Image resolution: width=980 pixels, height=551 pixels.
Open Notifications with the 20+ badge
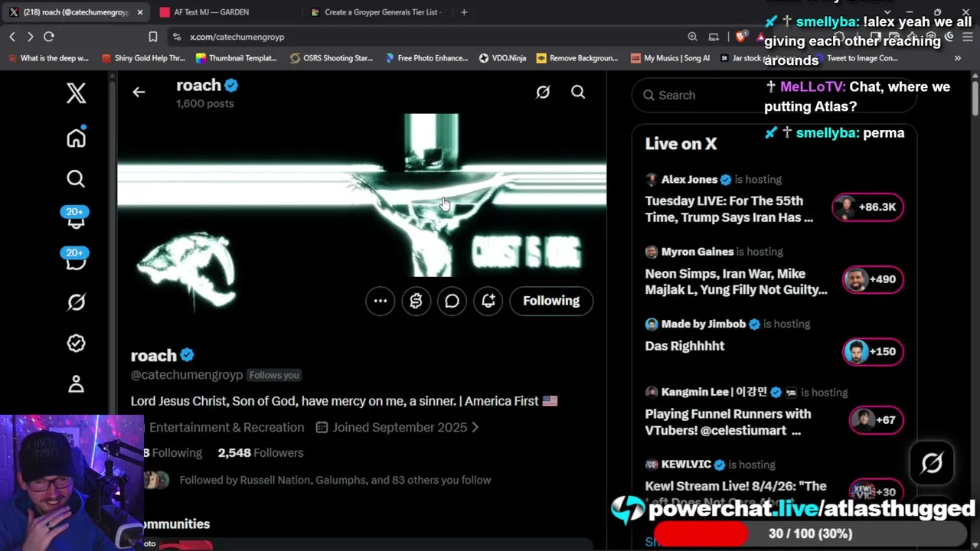click(x=75, y=217)
